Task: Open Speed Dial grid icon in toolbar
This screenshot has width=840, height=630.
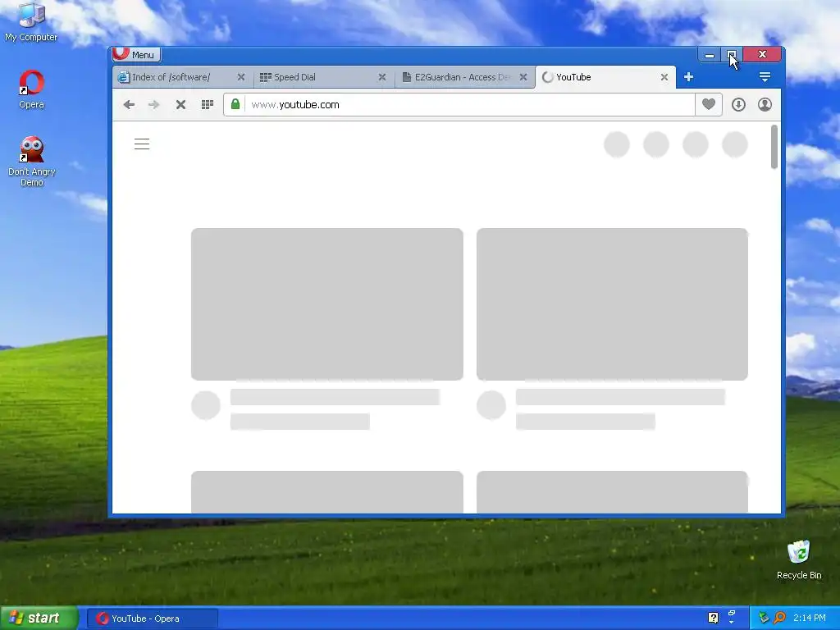Action: [208, 104]
